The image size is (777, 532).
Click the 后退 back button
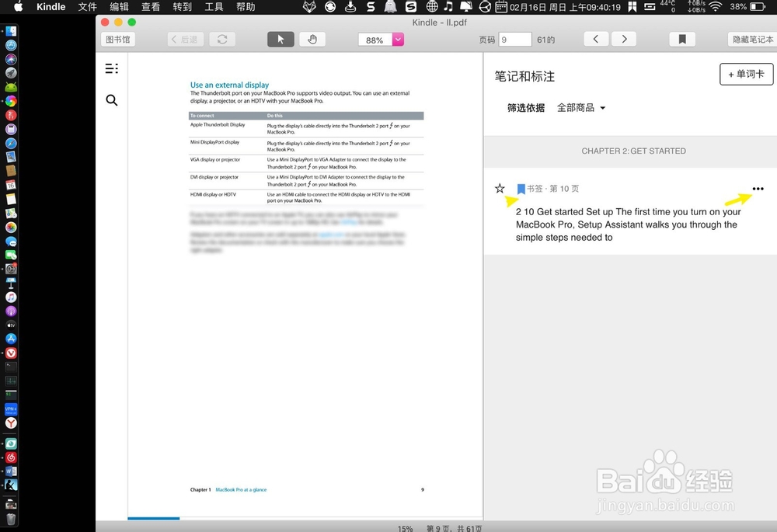coord(186,40)
